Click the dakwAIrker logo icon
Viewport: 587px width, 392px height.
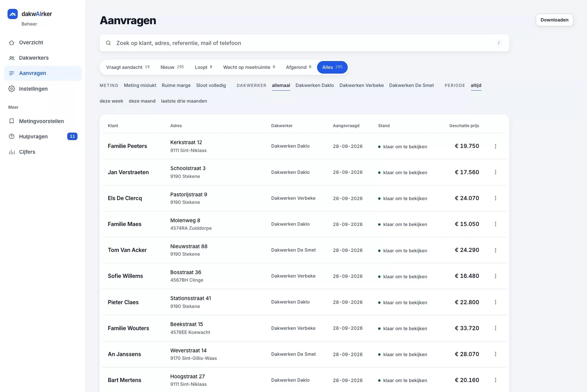click(x=13, y=14)
